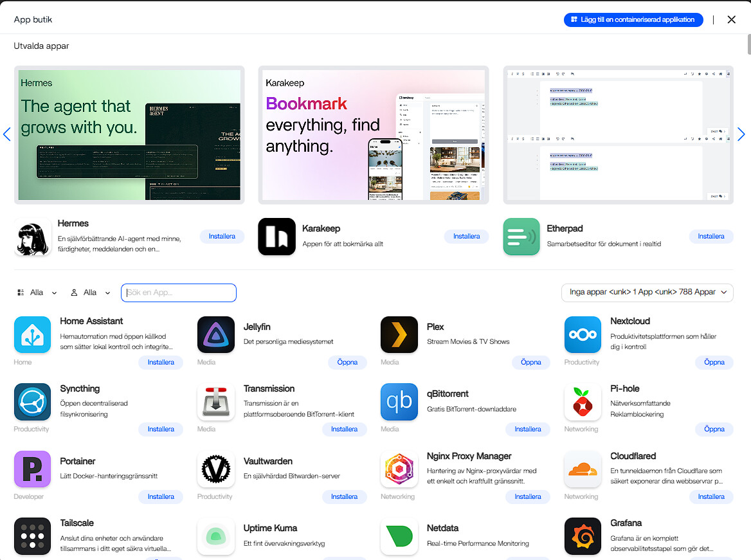The width and height of the screenshot is (751, 560).
Task: Click the Nginx Proxy Manager icon
Action: 399,469
